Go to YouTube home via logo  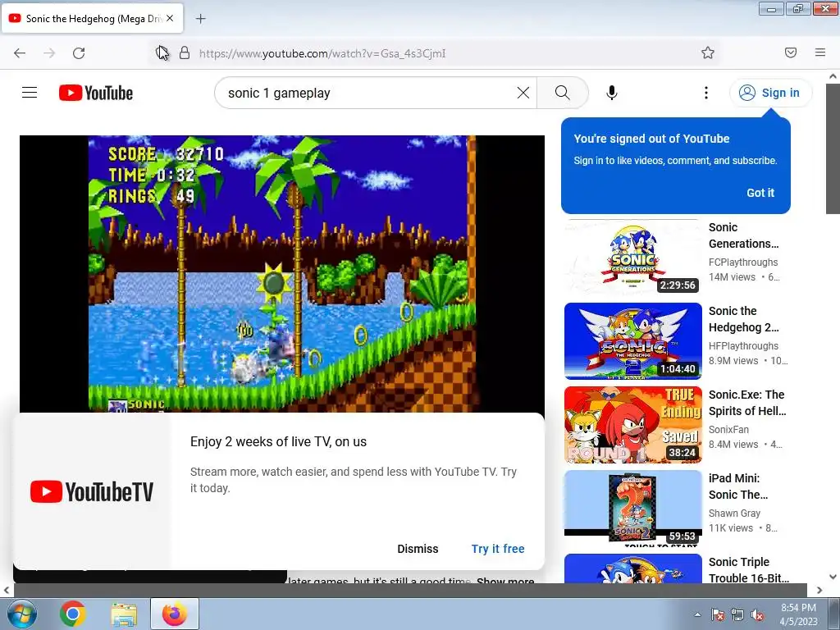tap(96, 93)
